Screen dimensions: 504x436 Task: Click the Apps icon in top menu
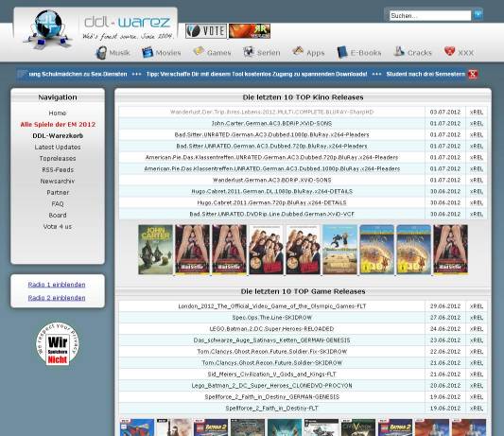[298, 51]
